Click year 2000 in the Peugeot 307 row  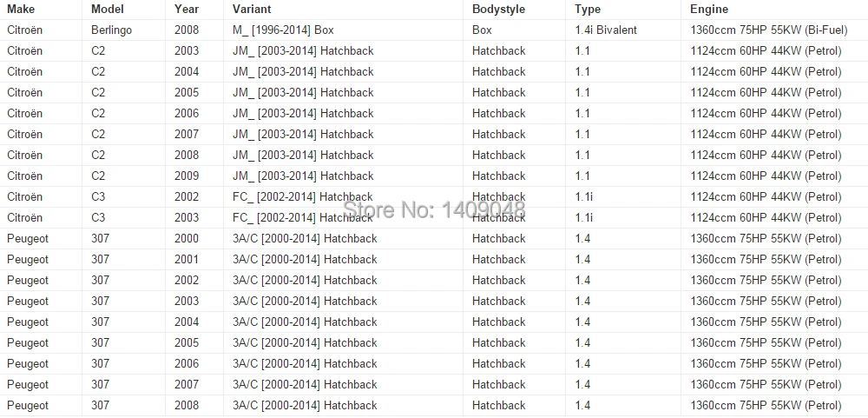(x=187, y=238)
